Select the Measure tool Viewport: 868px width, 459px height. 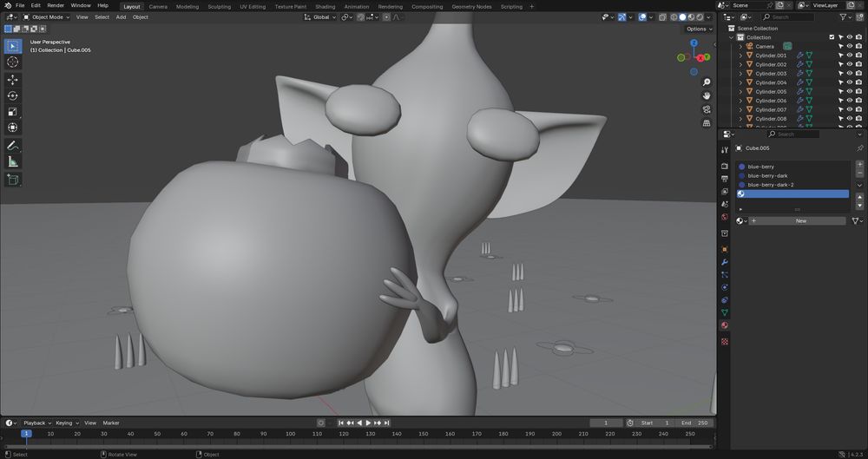[13, 161]
